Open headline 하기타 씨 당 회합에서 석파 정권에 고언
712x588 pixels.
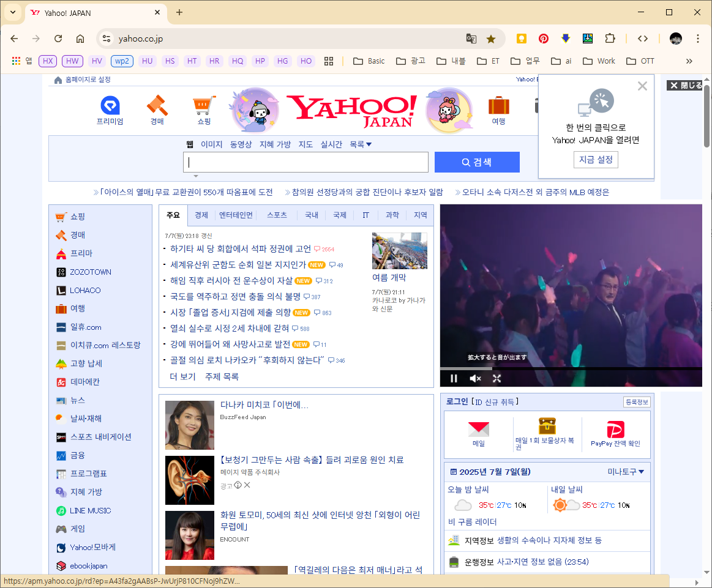tap(240, 248)
